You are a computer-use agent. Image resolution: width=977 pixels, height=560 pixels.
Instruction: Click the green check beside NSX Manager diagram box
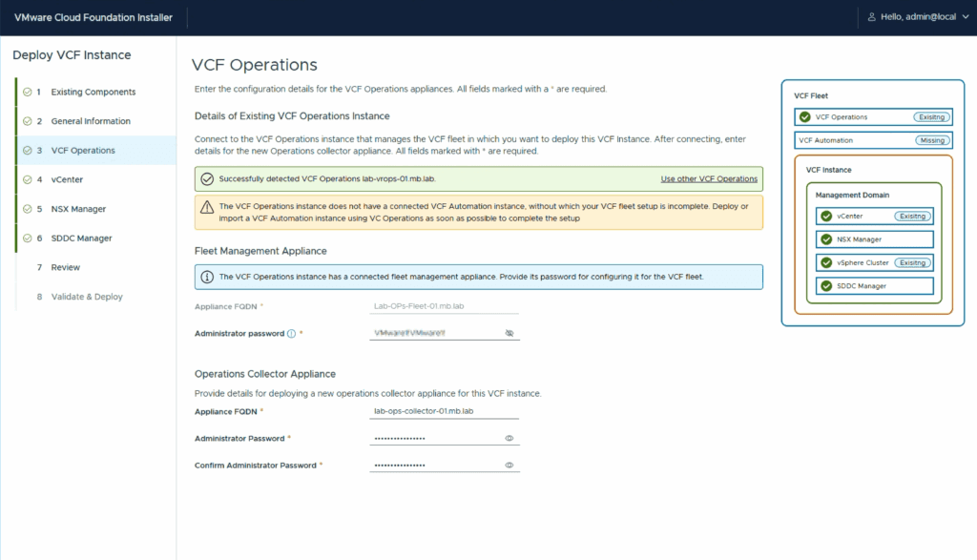point(826,239)
